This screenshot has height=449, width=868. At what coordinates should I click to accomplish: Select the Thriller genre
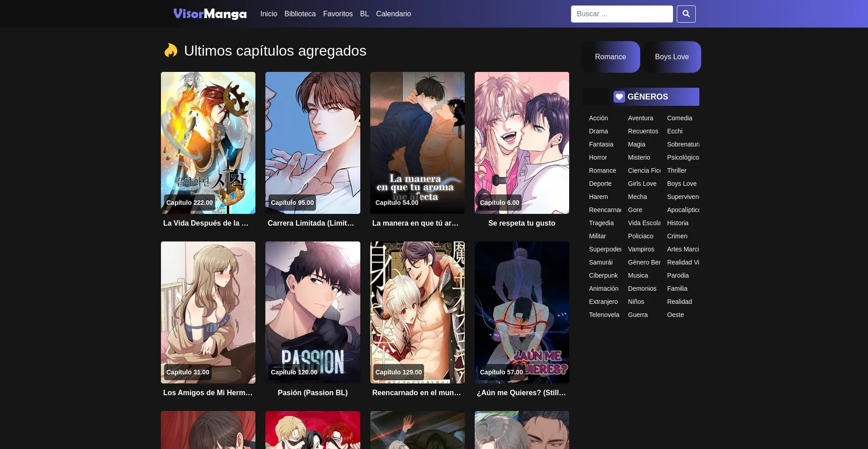[677, 170]
